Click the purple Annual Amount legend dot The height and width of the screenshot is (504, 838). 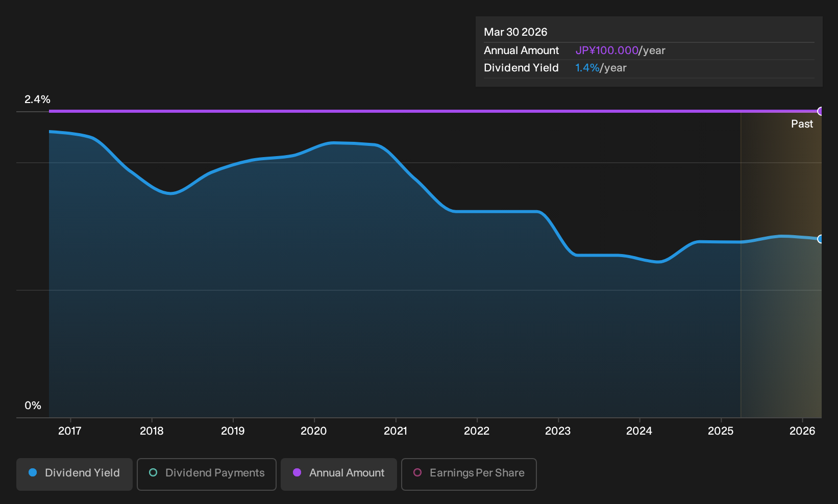[x=297, y=473]
